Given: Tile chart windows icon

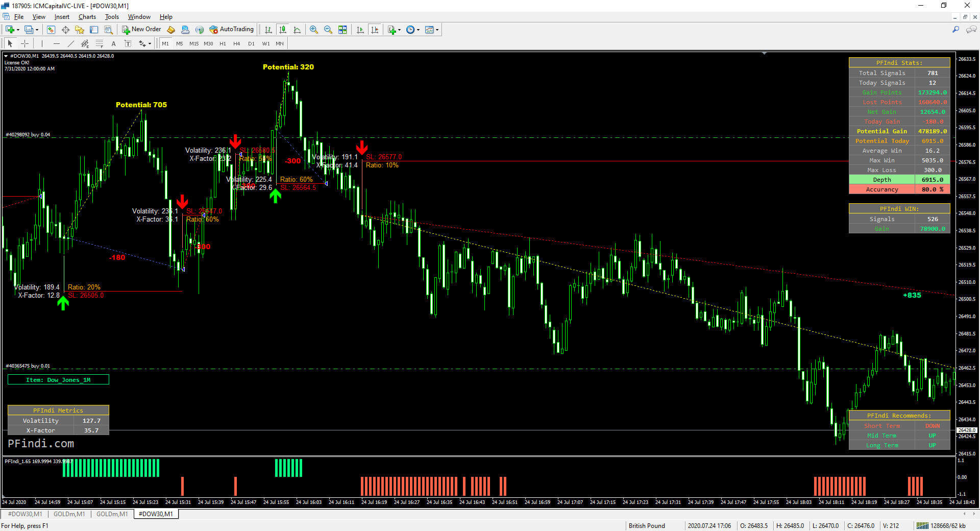Looking at the screenshot, I should point(342,30).
